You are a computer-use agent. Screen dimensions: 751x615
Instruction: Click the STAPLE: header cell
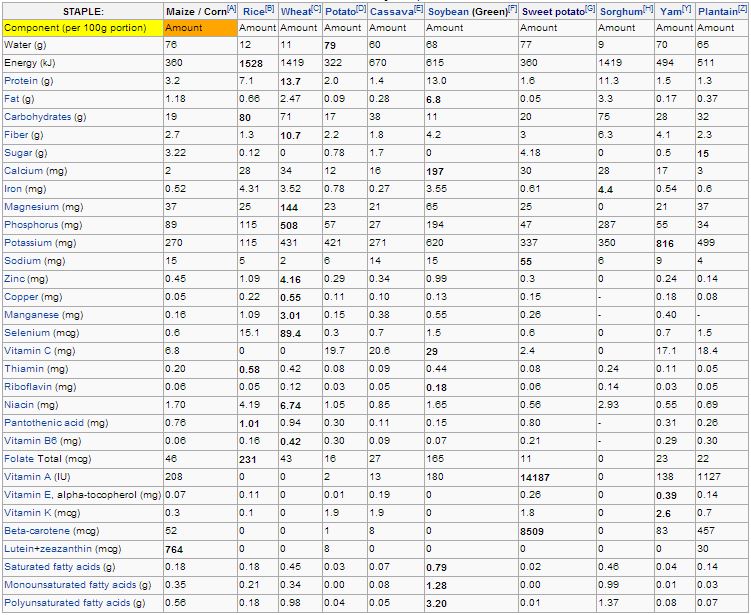click(x=83, y=11)
